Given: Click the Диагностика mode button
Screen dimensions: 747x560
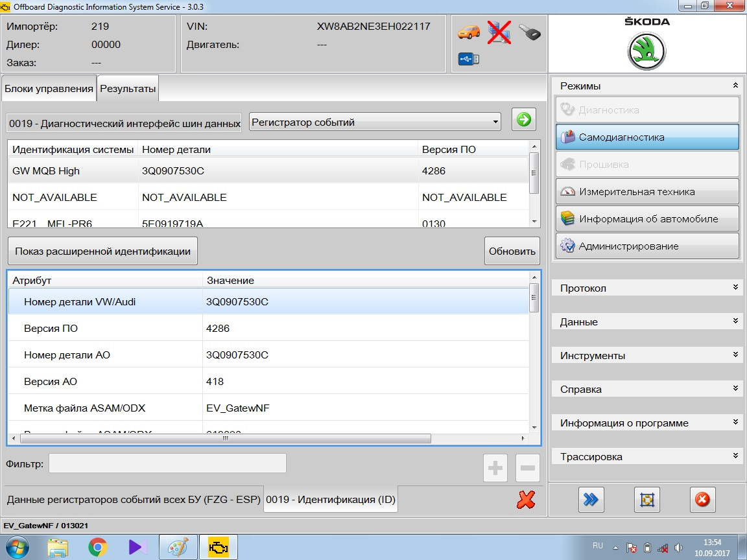Looking at the screenshot, I should tap(647, 110).
